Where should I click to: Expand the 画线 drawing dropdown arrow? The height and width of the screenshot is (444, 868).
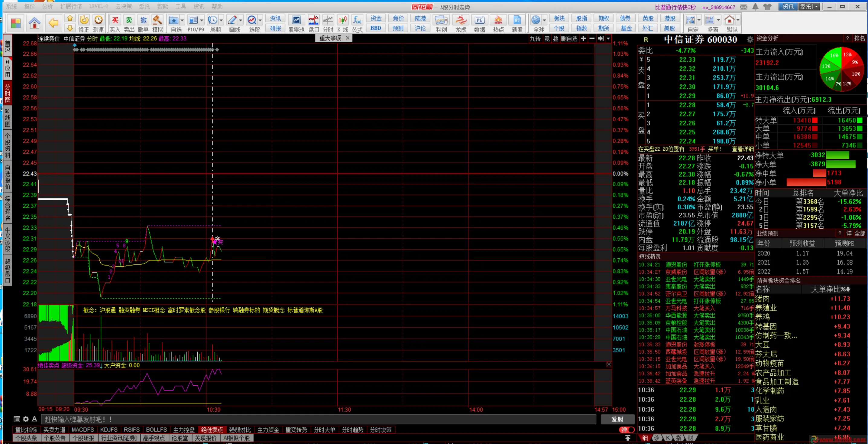(x=241, y=20)
